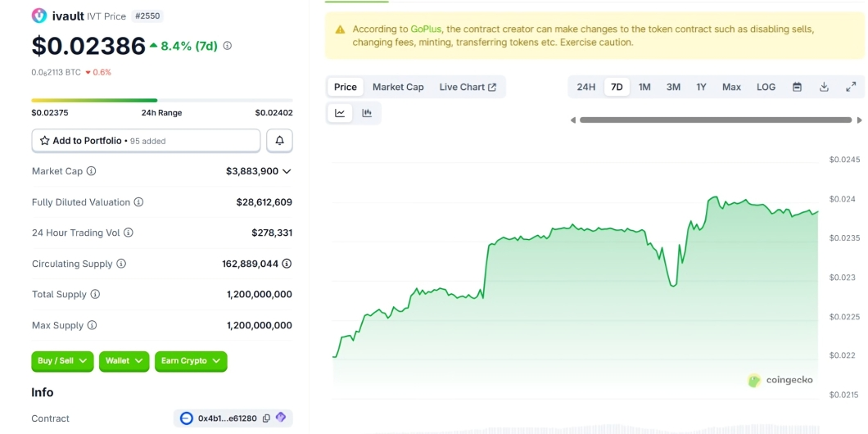Viewport: 868px width, 434px height.
Task: Toggle LOG scale on the chart
Action: tap(766, 87)
